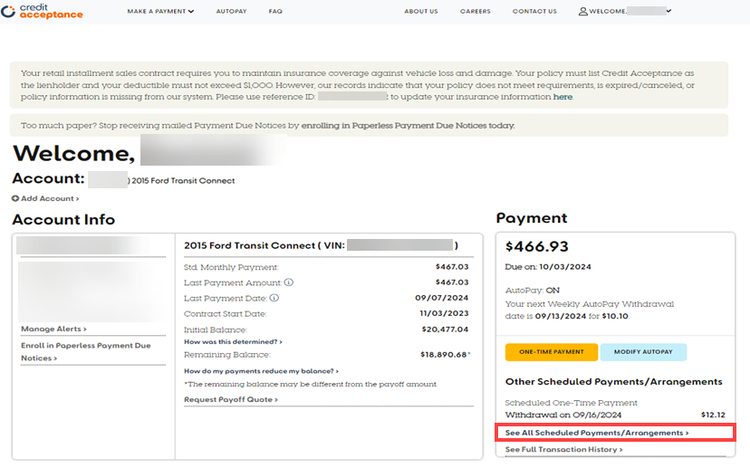
Task: Click the plus icon next to Add Account
Action: (x=16, y=199)
